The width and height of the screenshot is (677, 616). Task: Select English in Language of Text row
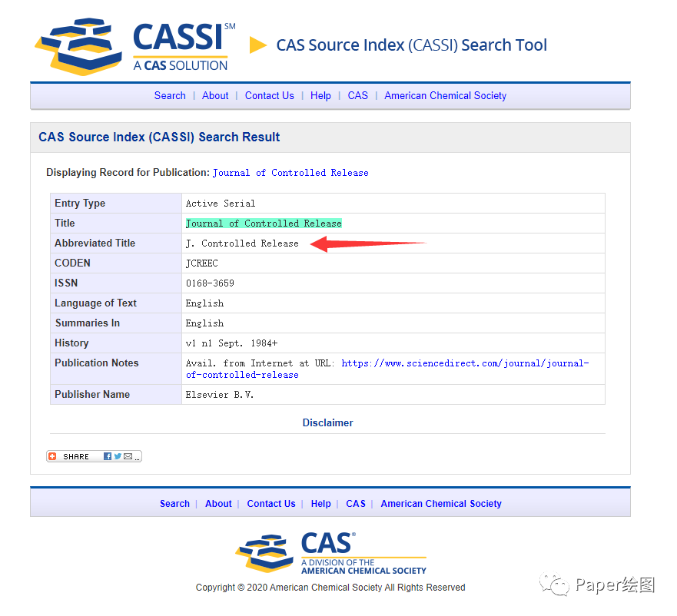tap(204, 303)
